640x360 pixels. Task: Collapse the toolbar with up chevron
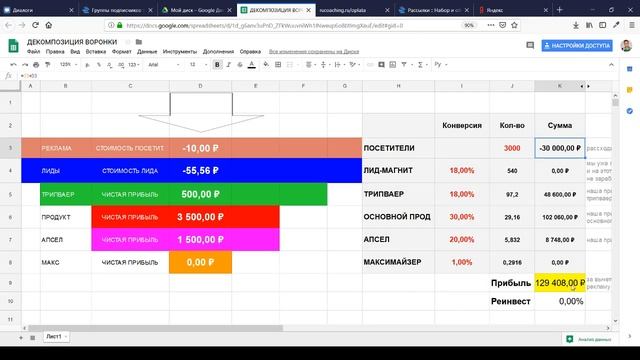(x=611, y=64)
